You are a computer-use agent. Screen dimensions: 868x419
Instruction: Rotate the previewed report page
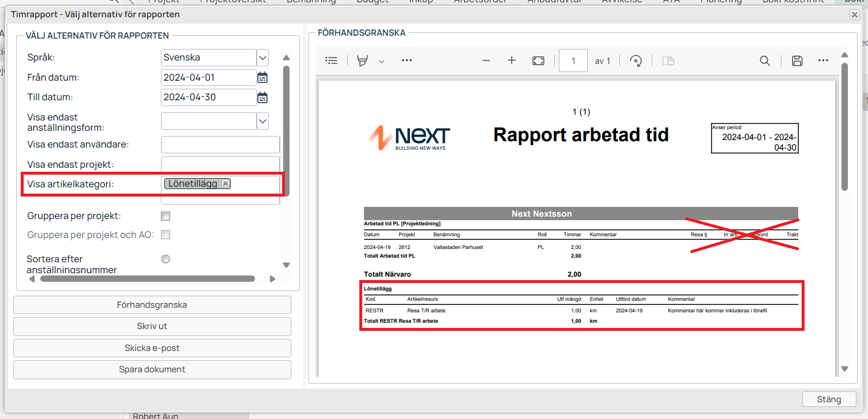pyautogui.click(x=636, y=61)
